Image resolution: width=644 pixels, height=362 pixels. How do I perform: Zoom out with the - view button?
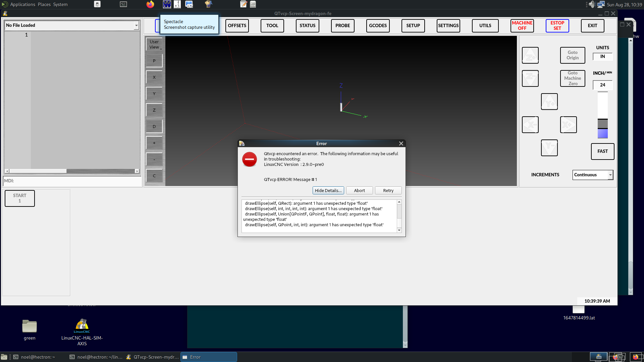coord(154,160)
